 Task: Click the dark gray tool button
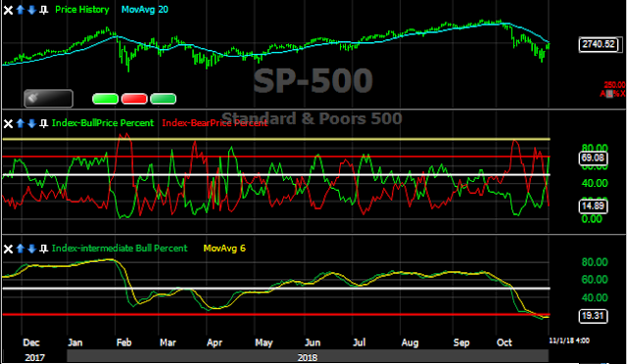click(48, 99)
